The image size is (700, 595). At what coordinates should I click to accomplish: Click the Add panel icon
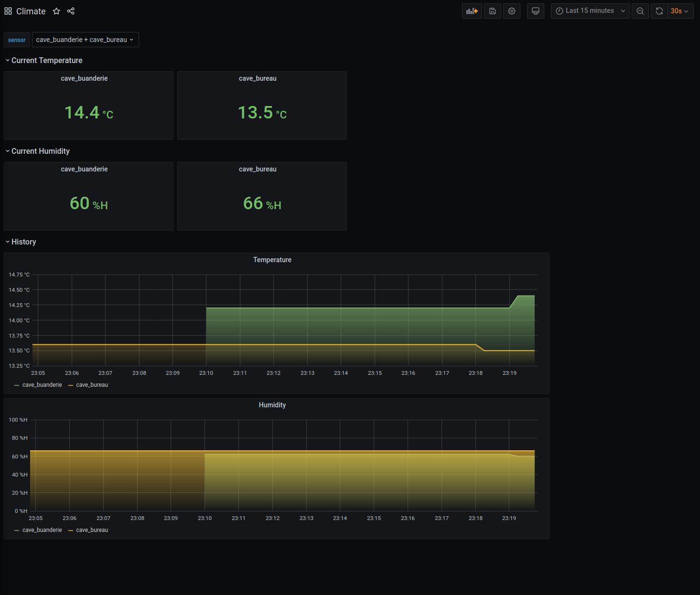(x=472, y=11)
